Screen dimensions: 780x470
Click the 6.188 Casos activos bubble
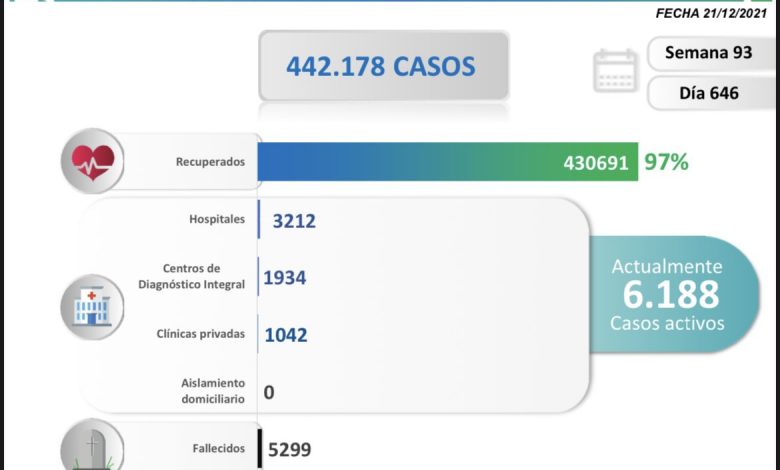[670, 294]
